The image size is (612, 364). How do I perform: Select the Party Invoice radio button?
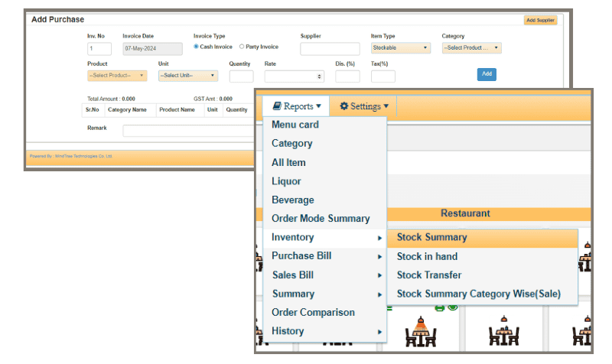(x=242, y=47)
